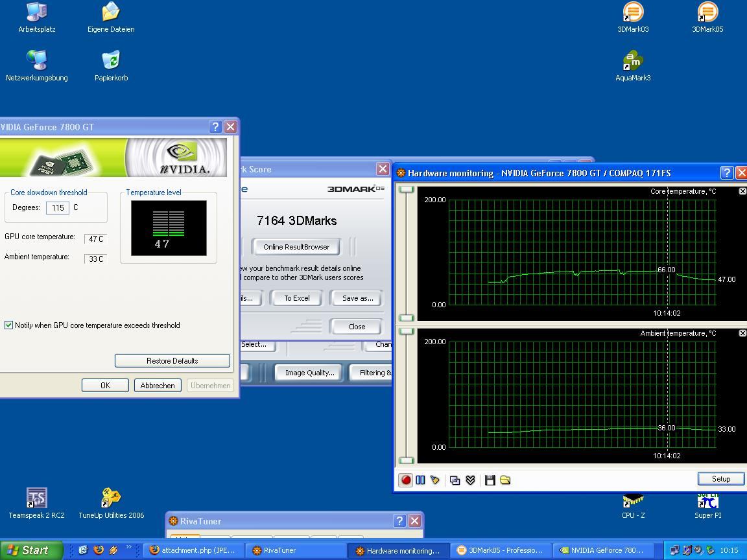Viewport: 747px width, 560px height.
Task: Click Save as... in the 3DMark score window
Action: pyautogui.click(x=357, y=298)
